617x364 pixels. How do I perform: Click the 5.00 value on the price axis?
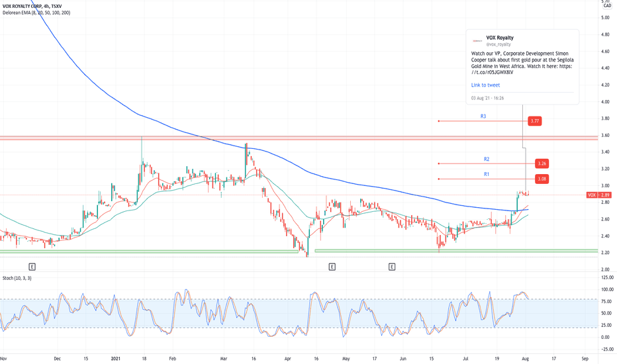[x=605, y=18]
